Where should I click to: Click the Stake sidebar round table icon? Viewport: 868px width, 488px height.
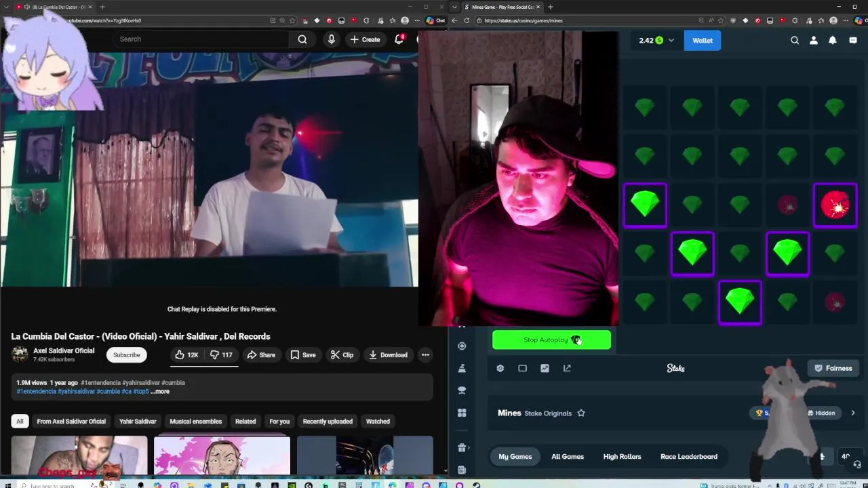tap(462, 390)
